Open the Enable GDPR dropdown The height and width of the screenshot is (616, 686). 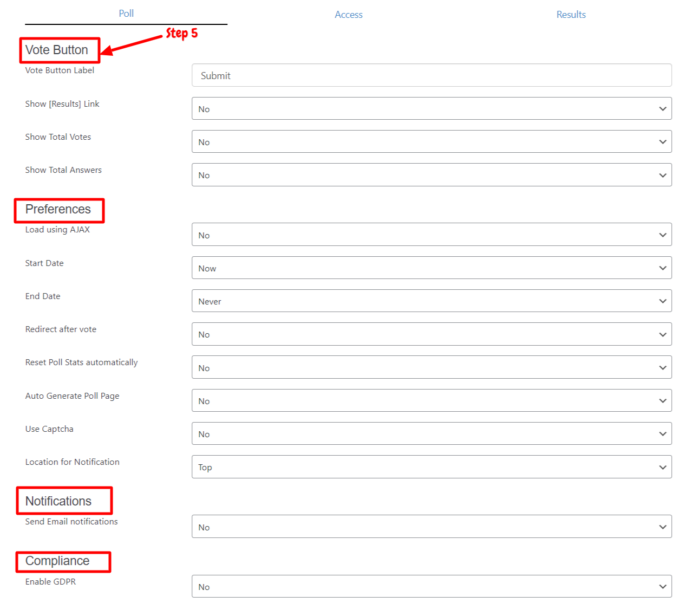[x=432, y=586]
